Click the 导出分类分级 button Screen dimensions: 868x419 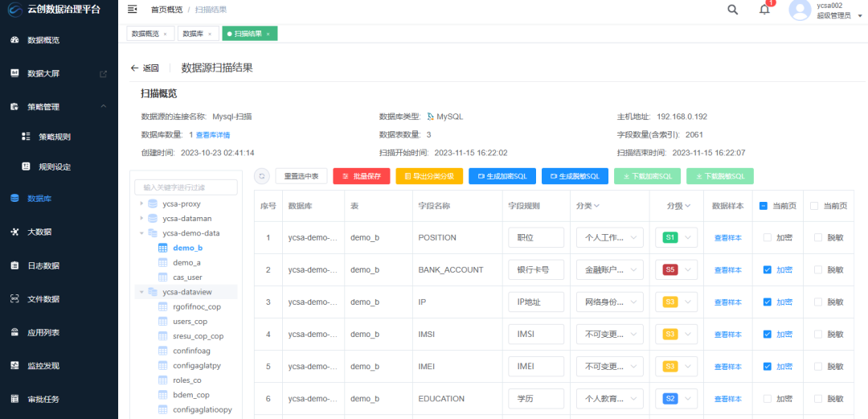(x=429, y=176)
